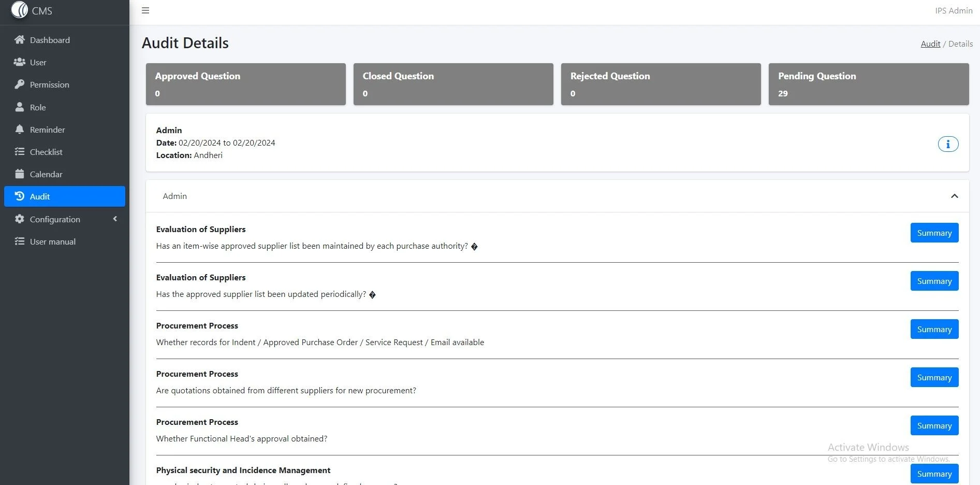
Task: Open the Calendar menu item
Action: (65, 174)
